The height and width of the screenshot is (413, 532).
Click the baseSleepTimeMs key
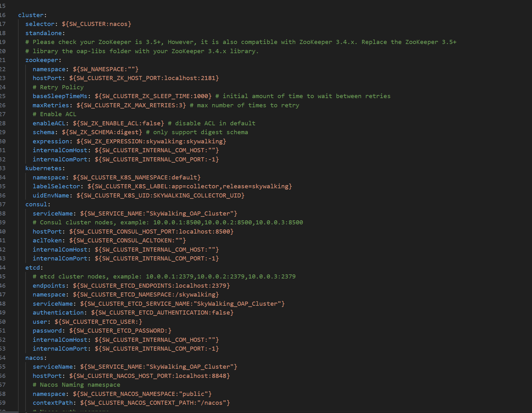tap(60, 96)
